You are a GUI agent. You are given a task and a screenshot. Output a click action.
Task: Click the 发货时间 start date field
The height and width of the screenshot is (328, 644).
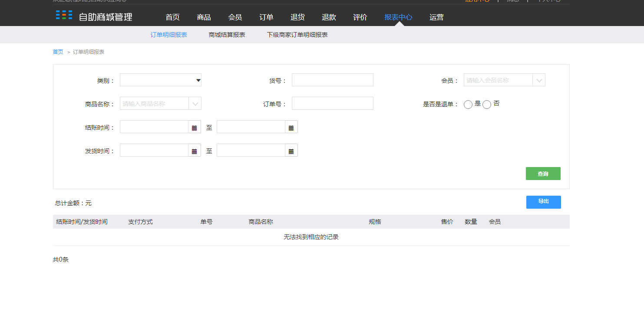pyautogui.click(x=154, y=151)
